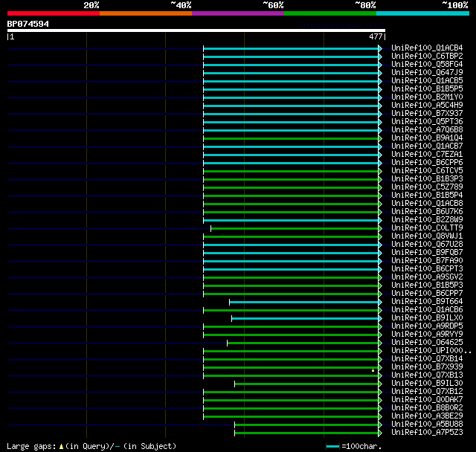The width and height of the screenshot is (476, 452).
Task: Click the yellow triangle gap legend icon
Action: [x=61, y=446]
